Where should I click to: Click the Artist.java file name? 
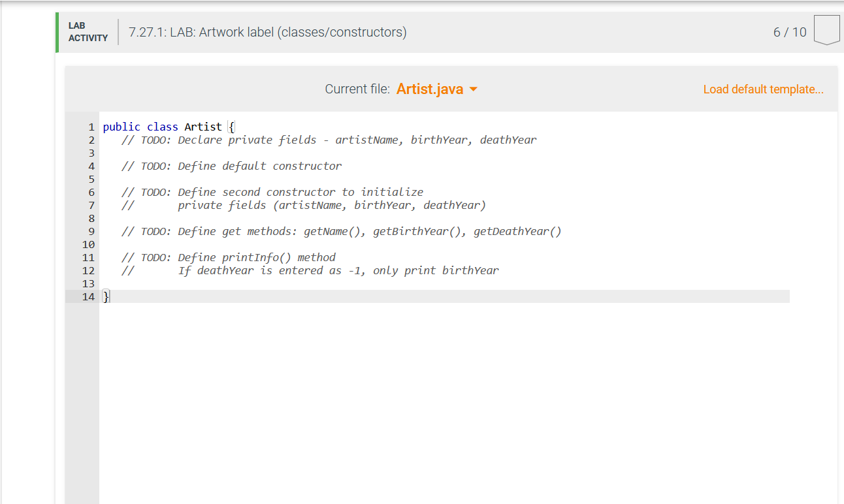click(429, 89)
